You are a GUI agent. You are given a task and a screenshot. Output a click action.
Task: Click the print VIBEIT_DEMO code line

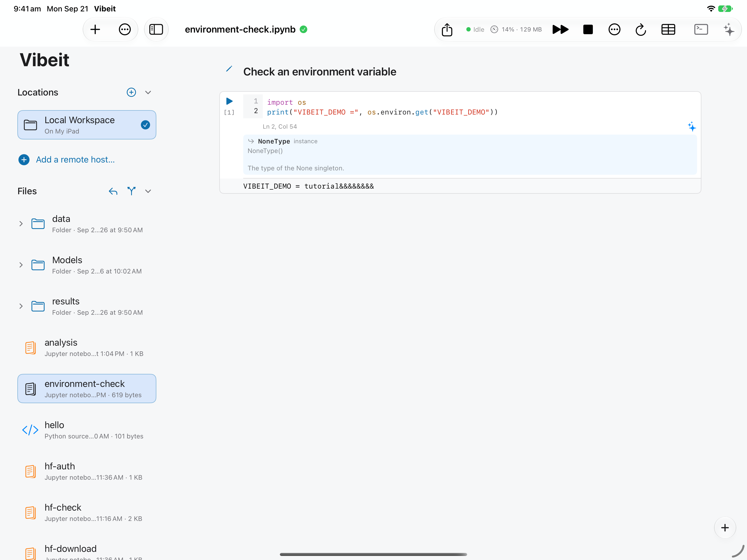(382, 112)
